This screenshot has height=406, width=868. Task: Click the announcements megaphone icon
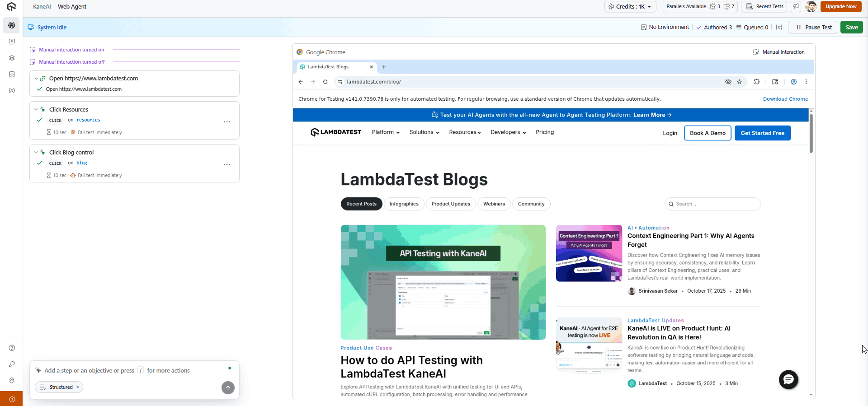tap(796, 6)
